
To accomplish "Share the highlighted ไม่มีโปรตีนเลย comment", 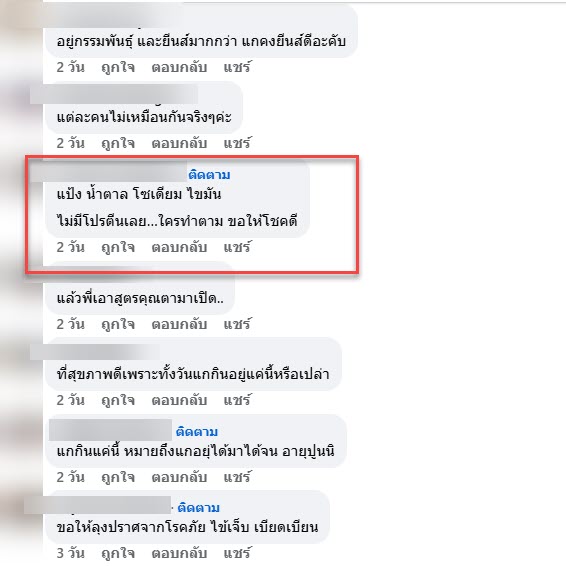I will pos(237,247).
